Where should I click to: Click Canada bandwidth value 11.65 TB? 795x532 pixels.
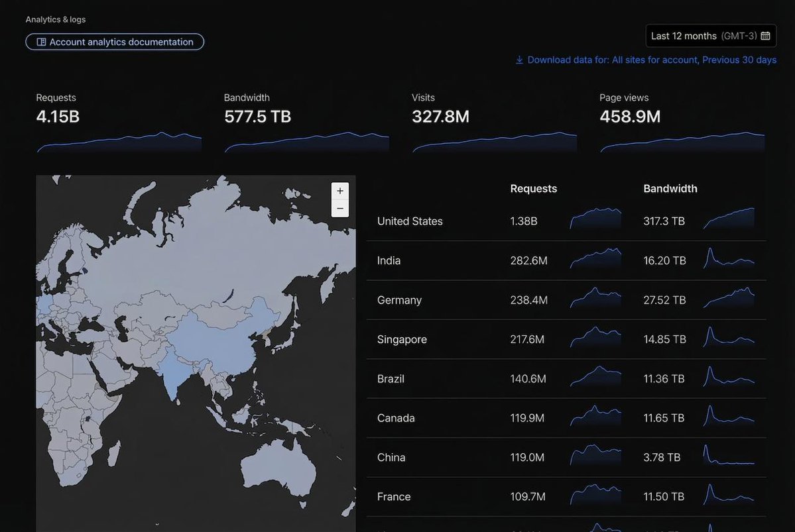(664, 418)
